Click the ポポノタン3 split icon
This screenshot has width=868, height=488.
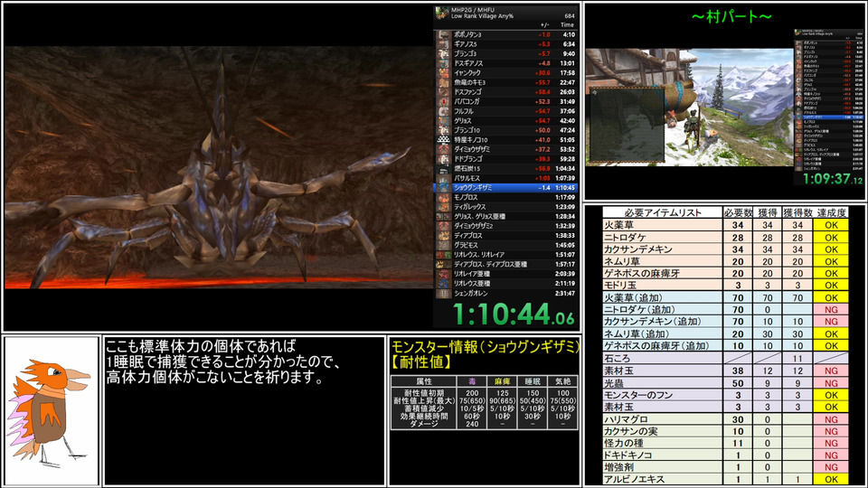444,34
